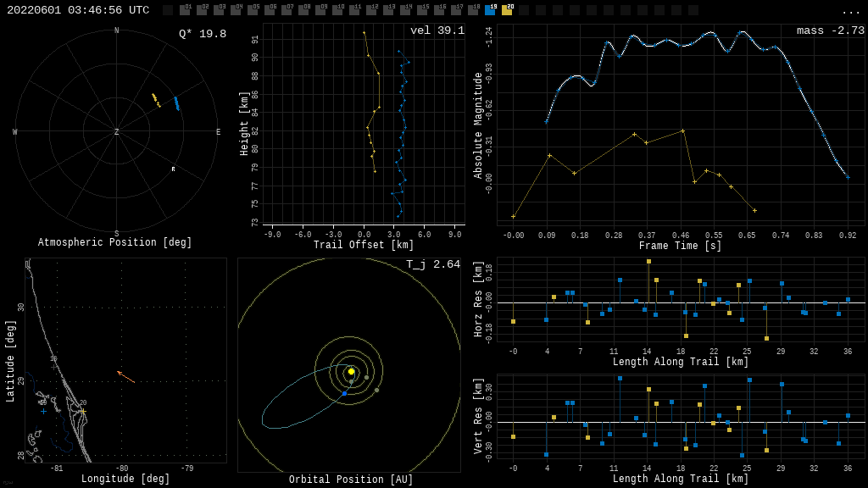
Task: Click the 'R' radiant marker in sky plot
Action: click(173, 169)
